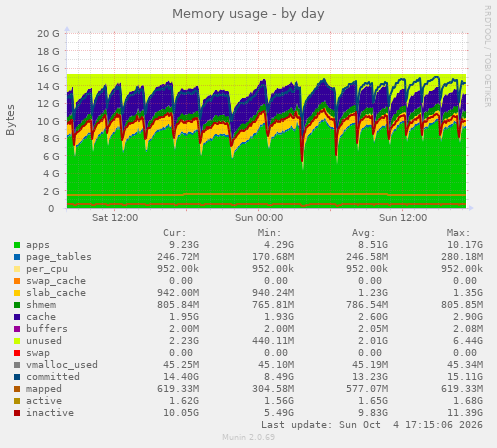Click the 'per_cpu' legend label
497x448 pixels.
47,269
